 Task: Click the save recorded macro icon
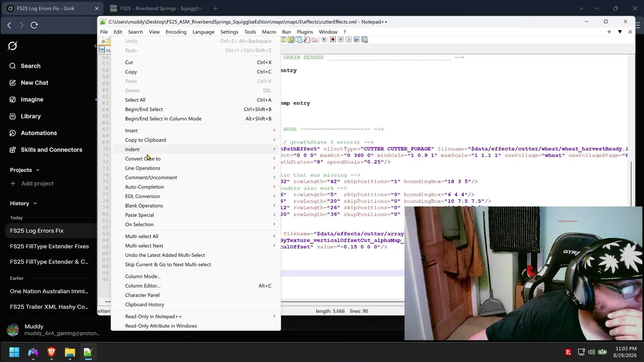coord(364,40)
